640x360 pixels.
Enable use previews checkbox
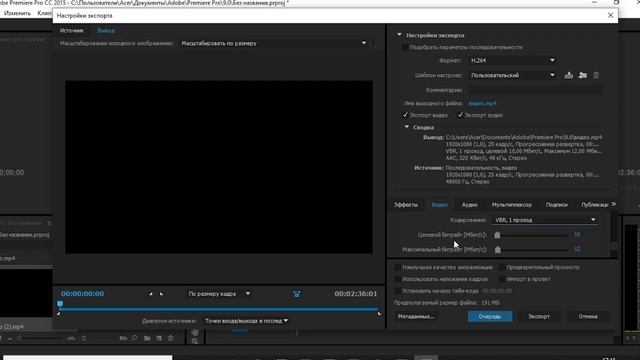[502, 267]
